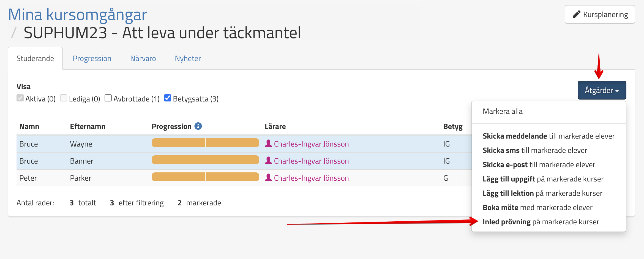Open Charles-Ingvar Jönsson link for Peter Parker

[x=311, y=178]
